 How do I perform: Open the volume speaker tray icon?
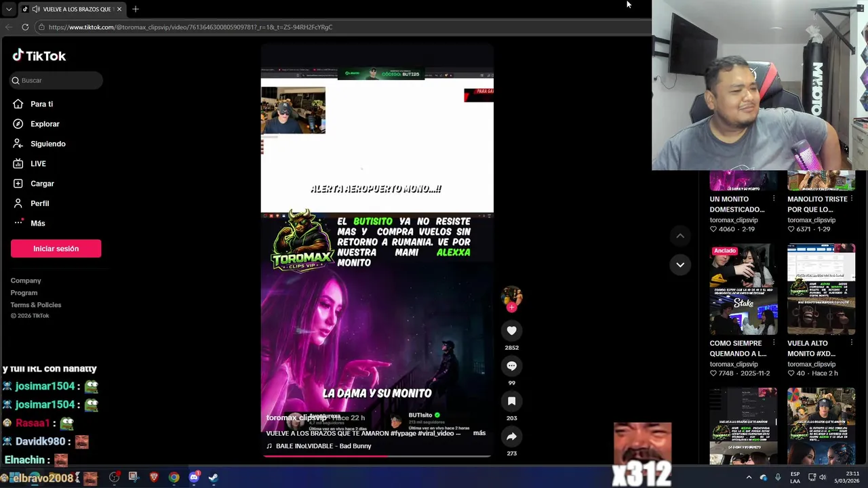pos(823,477)
